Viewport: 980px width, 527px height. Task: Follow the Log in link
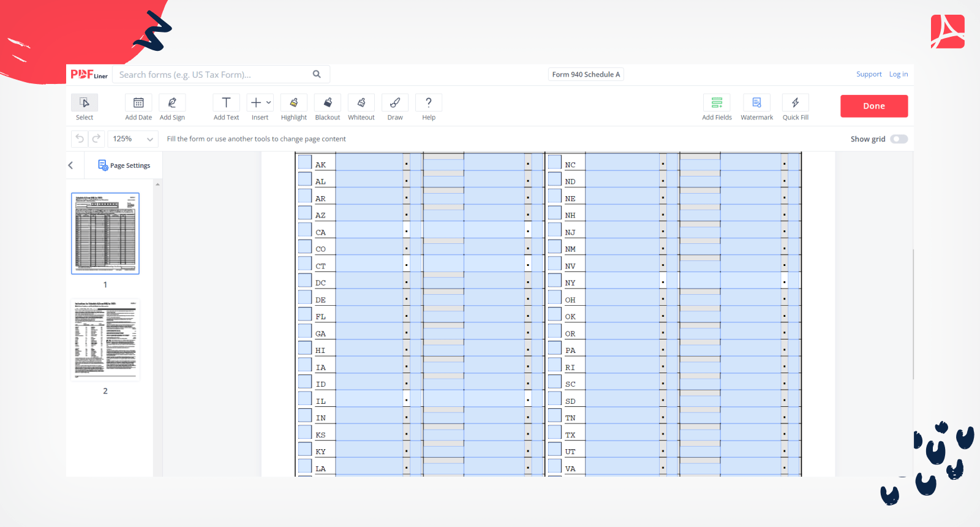click(898, 74)
